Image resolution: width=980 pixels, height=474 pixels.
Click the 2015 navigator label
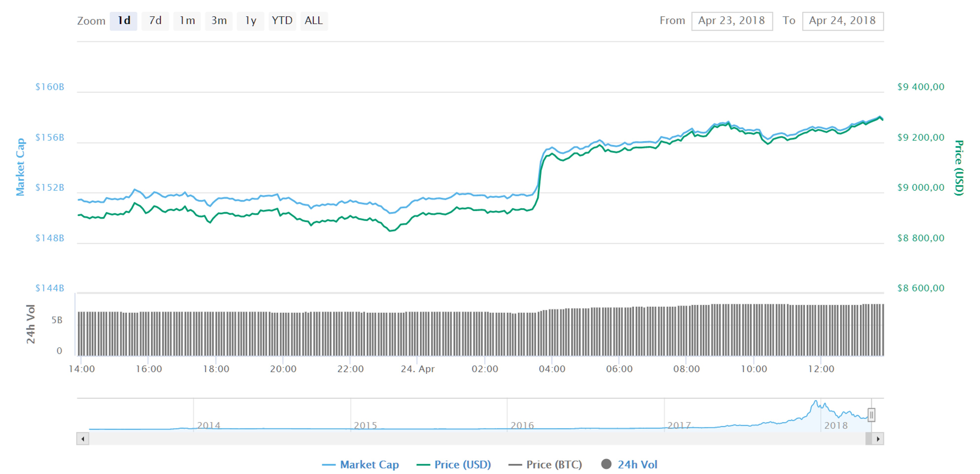[366, 425]
